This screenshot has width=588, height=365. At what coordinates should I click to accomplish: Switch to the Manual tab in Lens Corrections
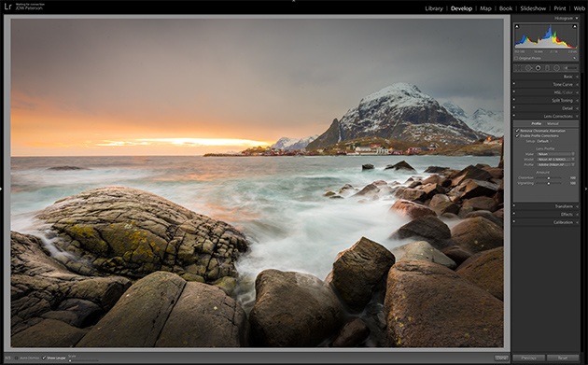tap(553, 123)
